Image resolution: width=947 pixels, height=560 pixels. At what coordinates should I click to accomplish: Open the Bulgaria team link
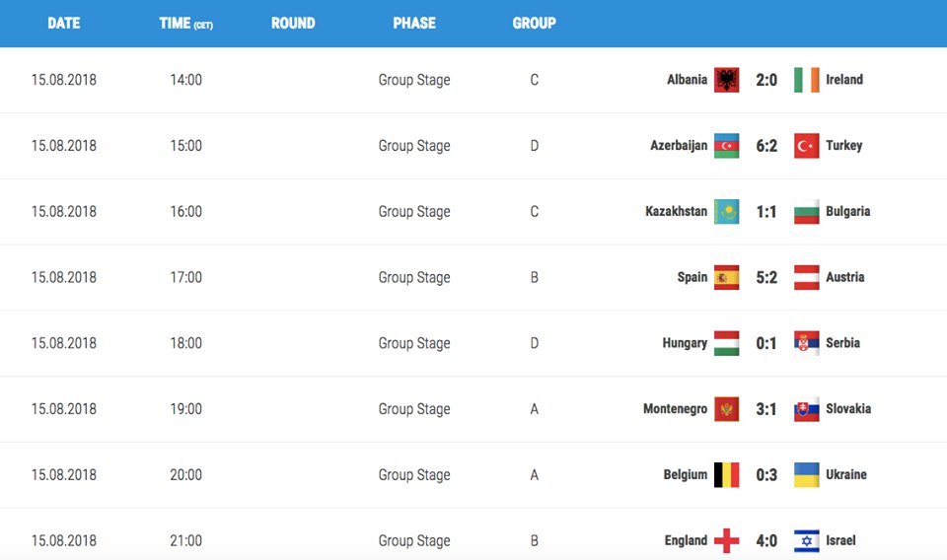click(848, 211)
